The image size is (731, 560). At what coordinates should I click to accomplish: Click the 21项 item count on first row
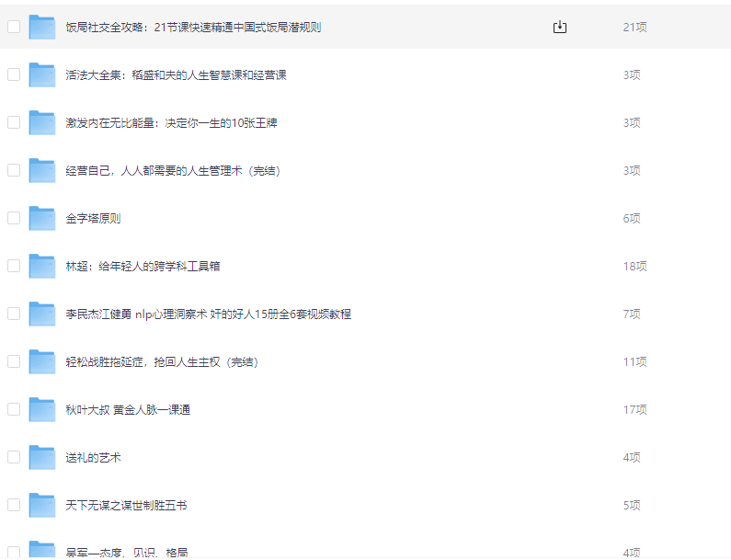tap(634, 28)
